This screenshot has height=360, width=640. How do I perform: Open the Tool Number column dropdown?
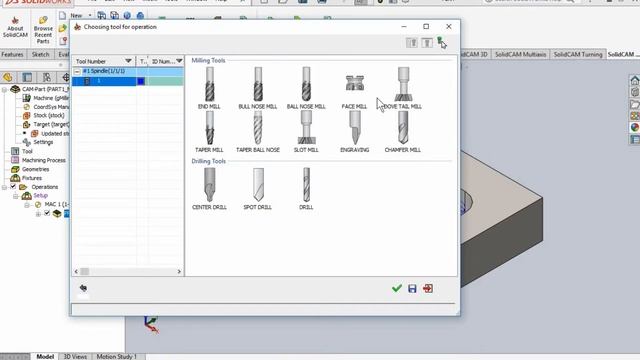point(128,61)
